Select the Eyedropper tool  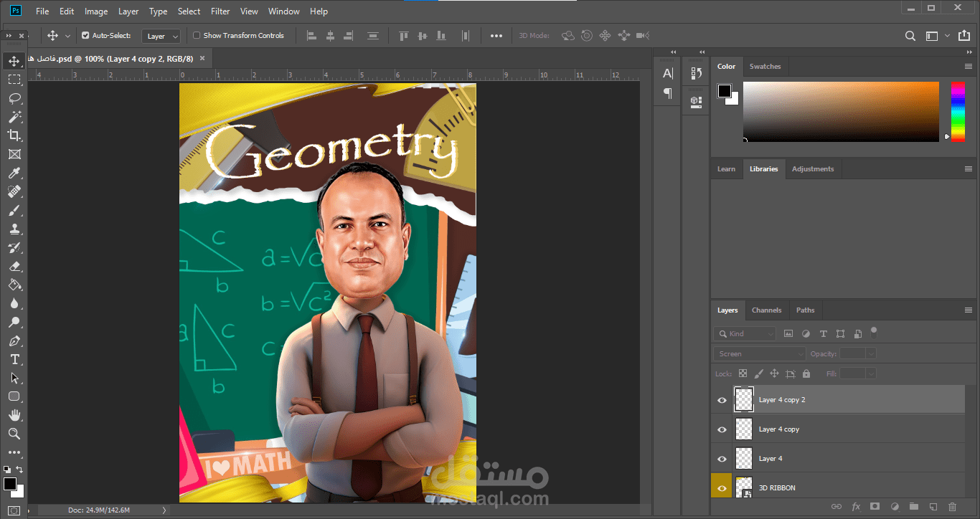14,173
